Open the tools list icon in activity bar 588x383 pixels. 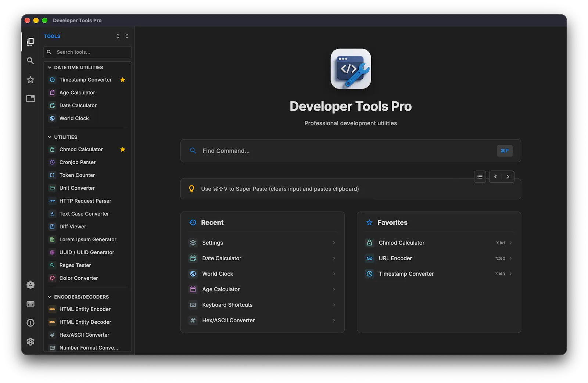31,41
